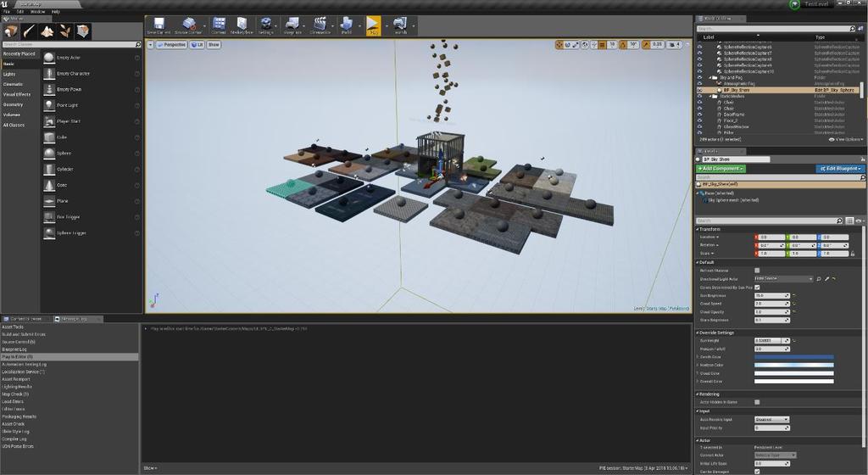This screenshot has width=868, height=475.
Task: Open the Window menu
Action: (x=37, y=12)
